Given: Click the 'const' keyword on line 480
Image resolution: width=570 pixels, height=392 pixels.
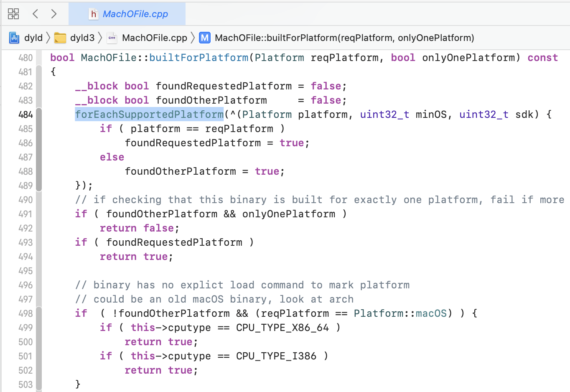Looking at the screenshot, I should pyautogui.click(x=542, y=58).
